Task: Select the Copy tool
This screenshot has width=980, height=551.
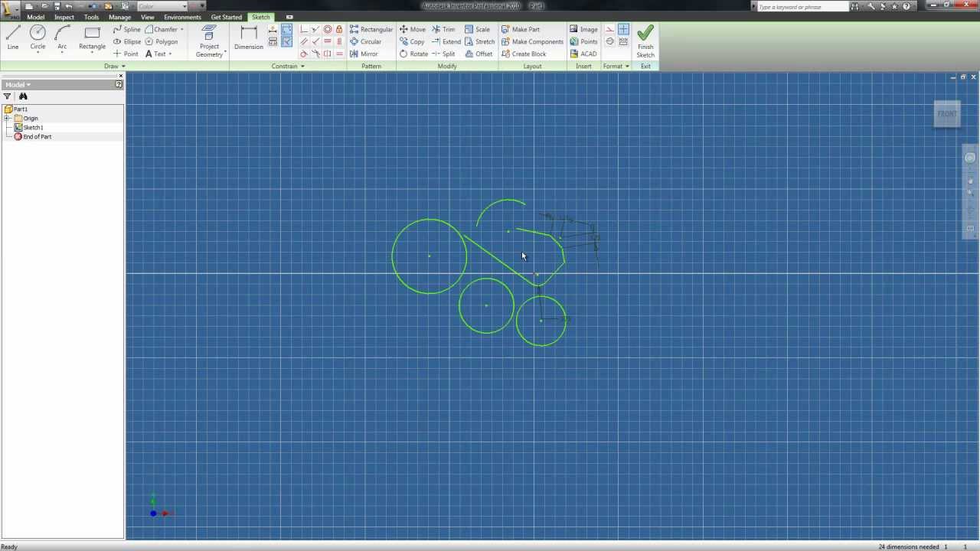Action: point(412,41)
